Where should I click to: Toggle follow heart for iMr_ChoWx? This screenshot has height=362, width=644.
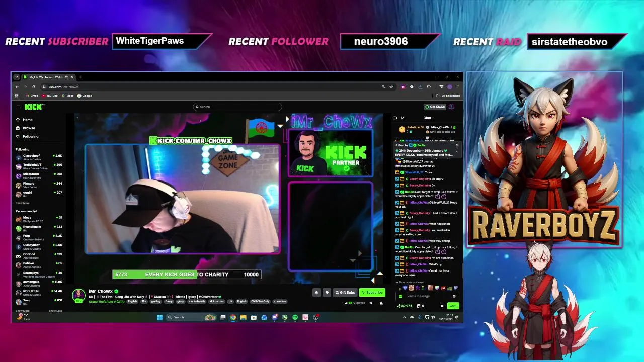point(327,293)
